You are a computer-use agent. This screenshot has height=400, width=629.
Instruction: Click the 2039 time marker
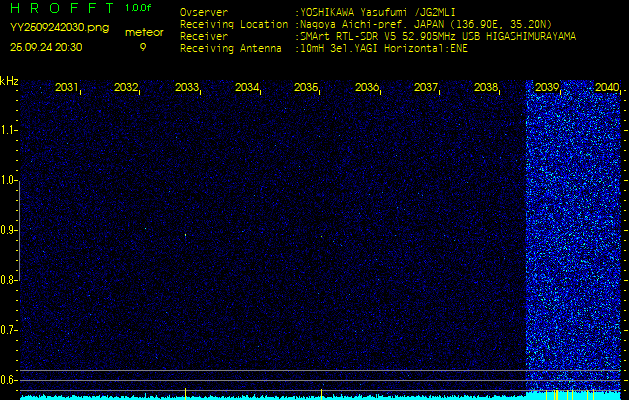coord(547,88)
